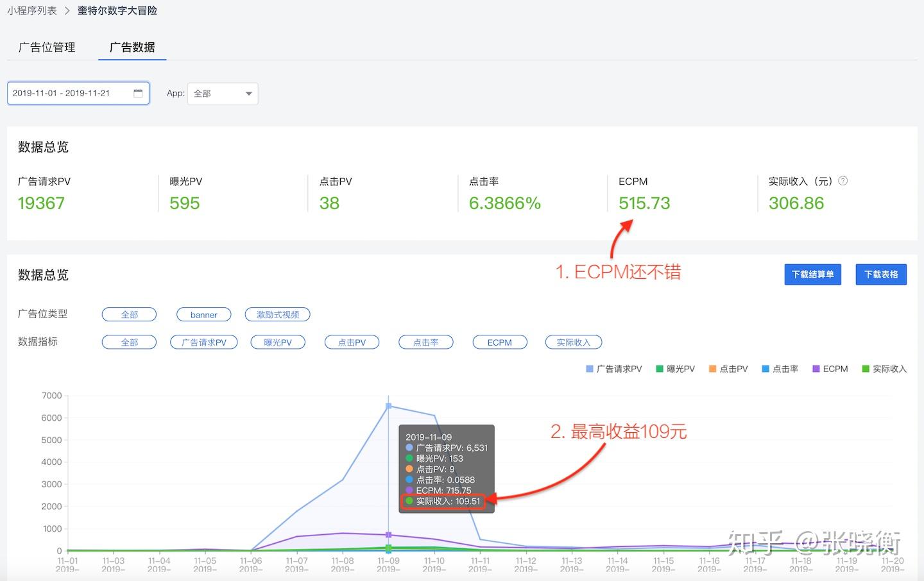Click the help icon next to 实际收入（元）
This screenshot has height=581, width=924.
(x=843, y=181)
